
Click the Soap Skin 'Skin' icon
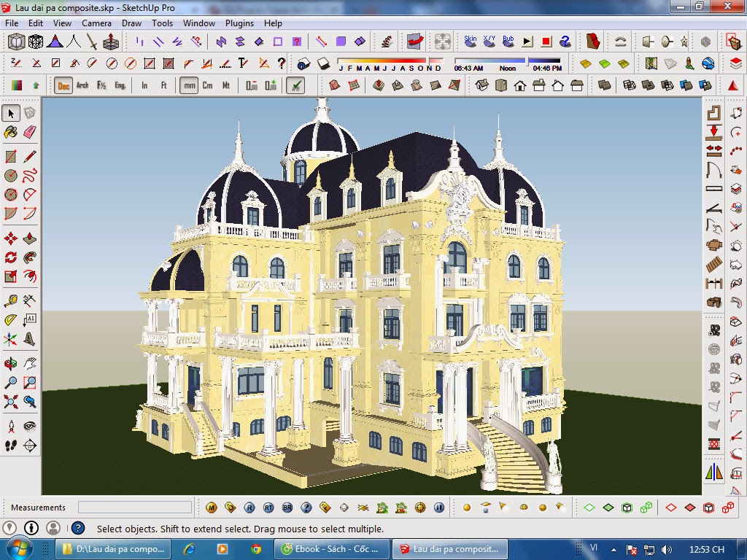coord(471,42)
